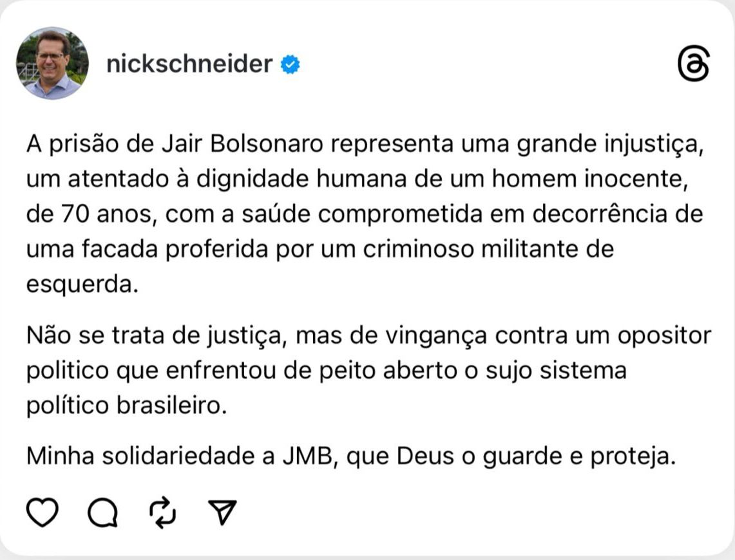
Task: Repost this thread using the arrows icon
Action: click(163, 512)
